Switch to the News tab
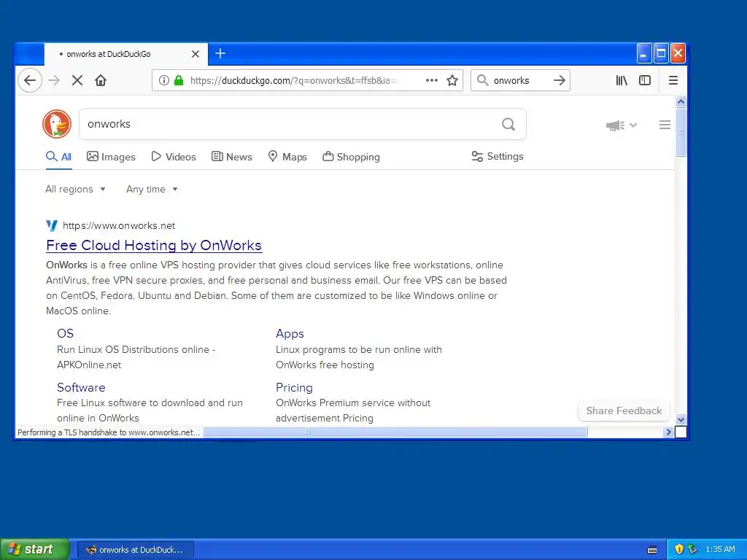The height and width of the screenshot is (560, 747). 231,157
